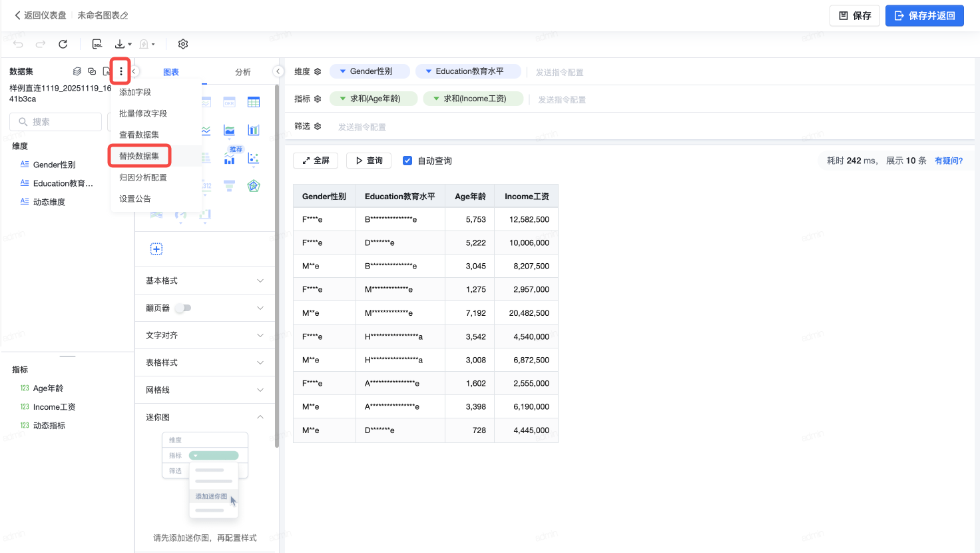This screenshot has height=553, width=980.
Task: Uncheck the 自动查询 checkbox
Action: pyautogui.click(x=407, y=161)
